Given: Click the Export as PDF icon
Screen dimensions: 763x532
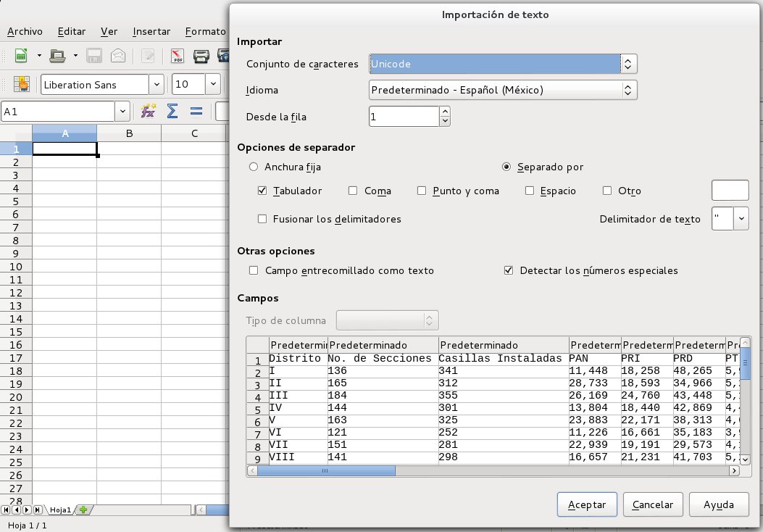Looking at the screenshot, I should pos(177,56).
